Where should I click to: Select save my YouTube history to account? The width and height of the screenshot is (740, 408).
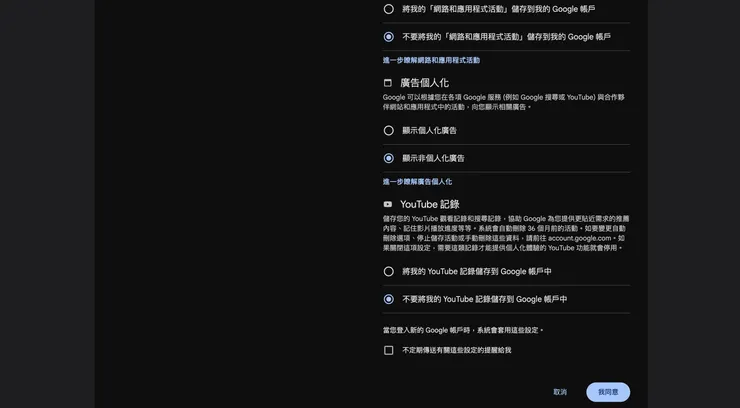(x=388, y=272)
